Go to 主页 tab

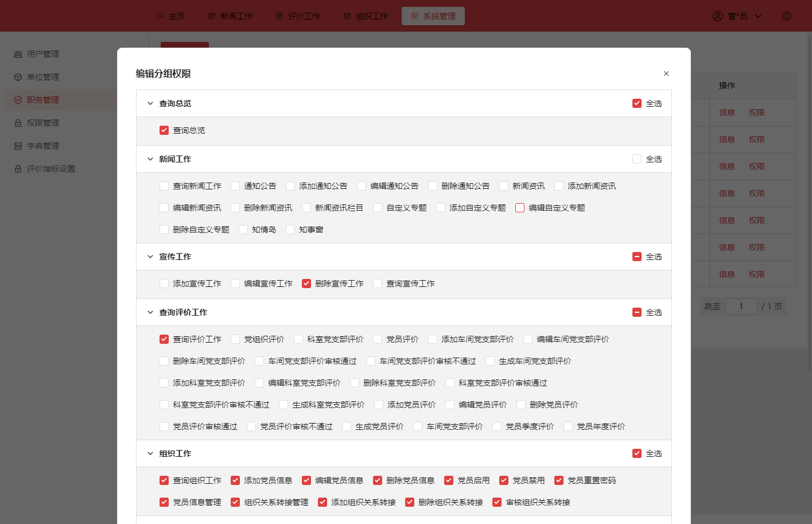tap(170, 16)
